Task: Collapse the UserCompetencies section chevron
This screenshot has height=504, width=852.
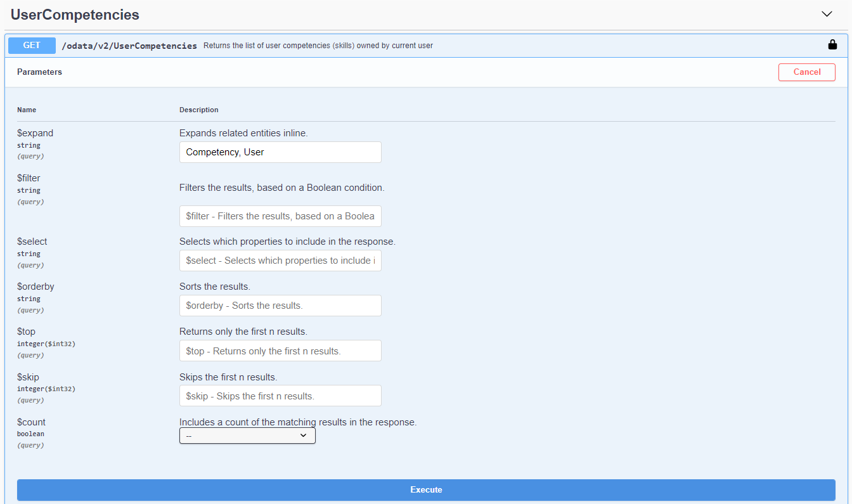Action: [x=827, y=14]
